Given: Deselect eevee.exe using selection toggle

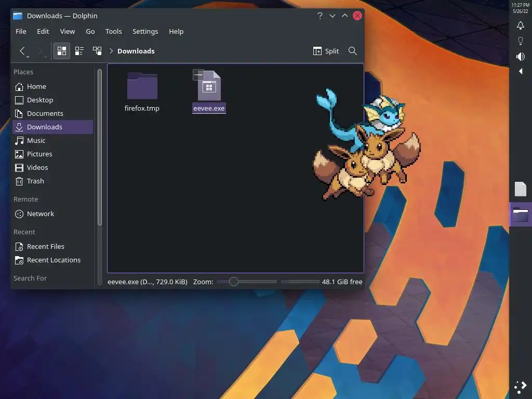Looking at the screenshot, I should click(198, 75).
